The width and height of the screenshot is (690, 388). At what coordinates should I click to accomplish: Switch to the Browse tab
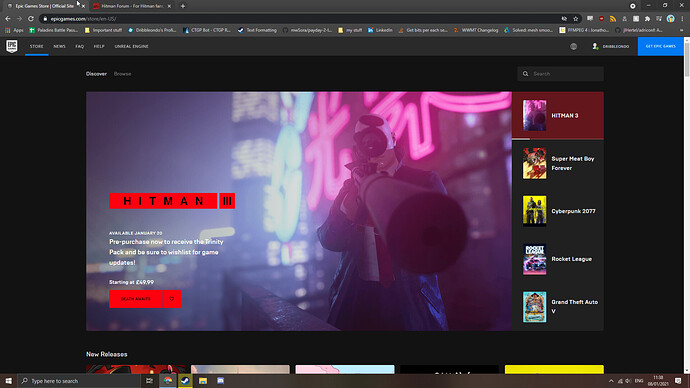coord(122,74)
